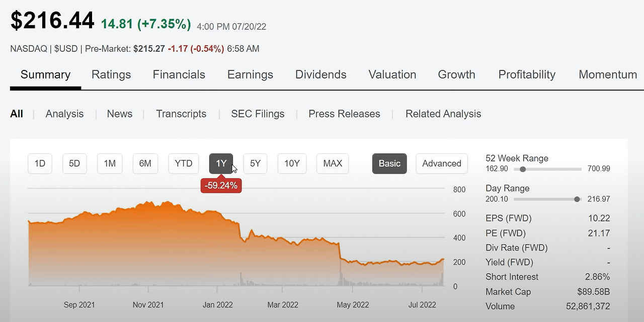Toggle chart to Basic mode
Image resolution: width=644 pixels, height=322 pixels.
point(389,164)
